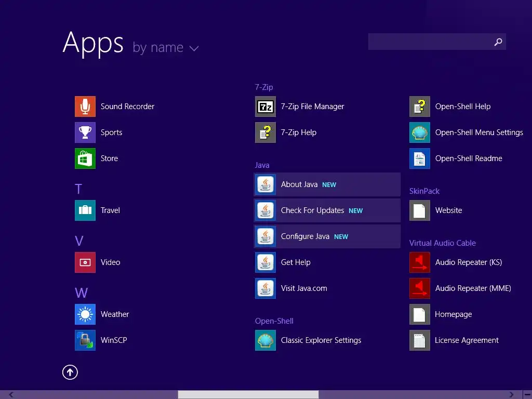This screenshot has height=399, width=532.
Task: Click the search magnifier icon
Action: [498, 42]
